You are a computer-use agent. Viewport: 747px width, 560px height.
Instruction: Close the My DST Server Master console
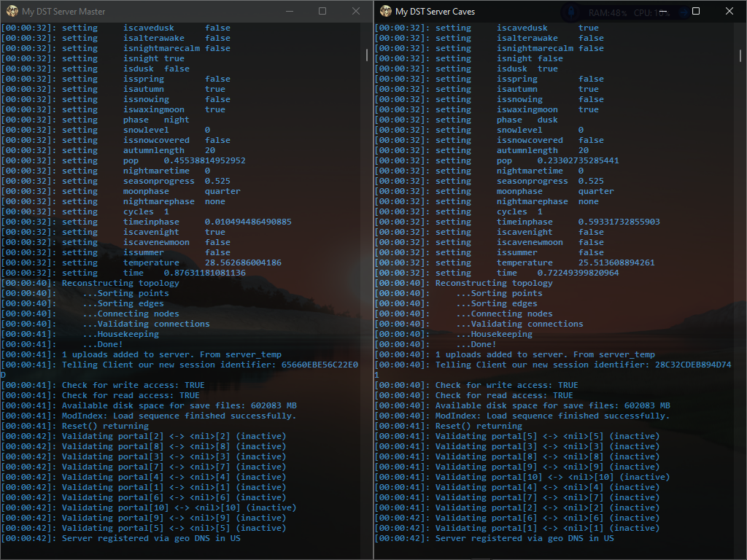click(x=356, y=12)
